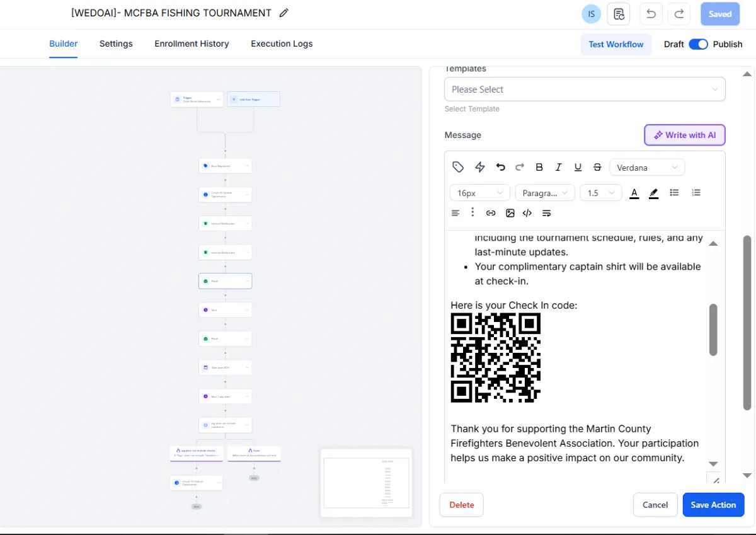Open text alignment options
The width and height of the screenshot is (756, 535).
(x=455, y=213)
